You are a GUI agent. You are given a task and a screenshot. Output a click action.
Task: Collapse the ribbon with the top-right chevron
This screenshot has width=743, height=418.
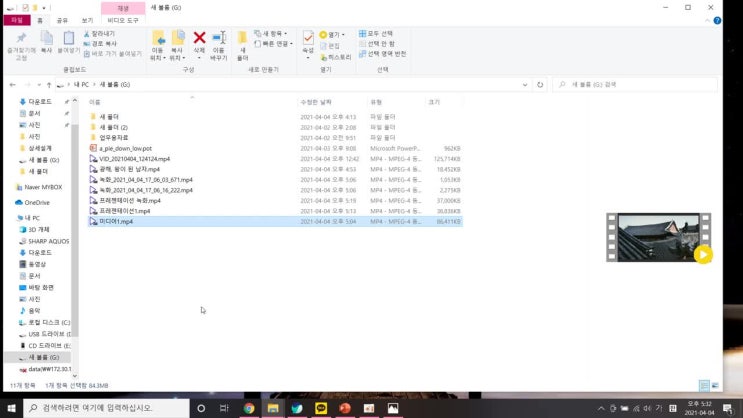(x=707, y=20)
